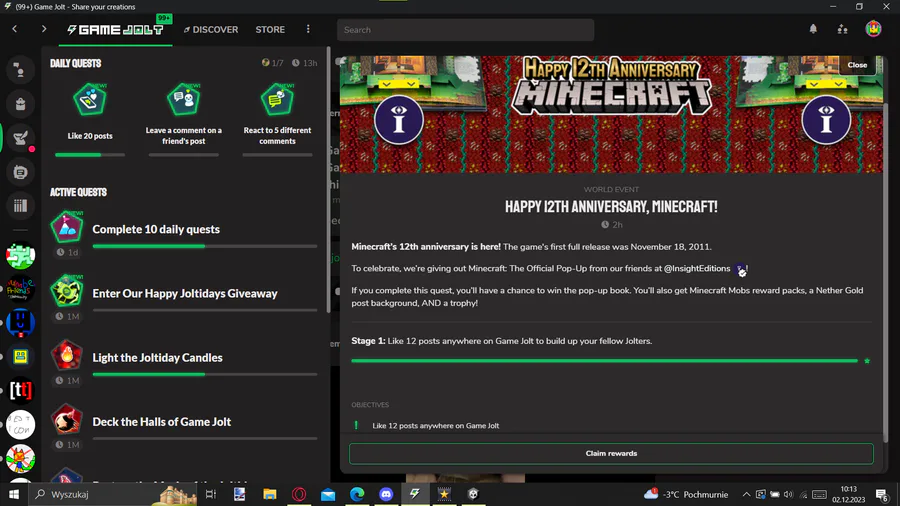The height and width of the screenshot is (506, 900).
Task: Close the Minecraft anniversary quest panel
Action: pos(857,65)
